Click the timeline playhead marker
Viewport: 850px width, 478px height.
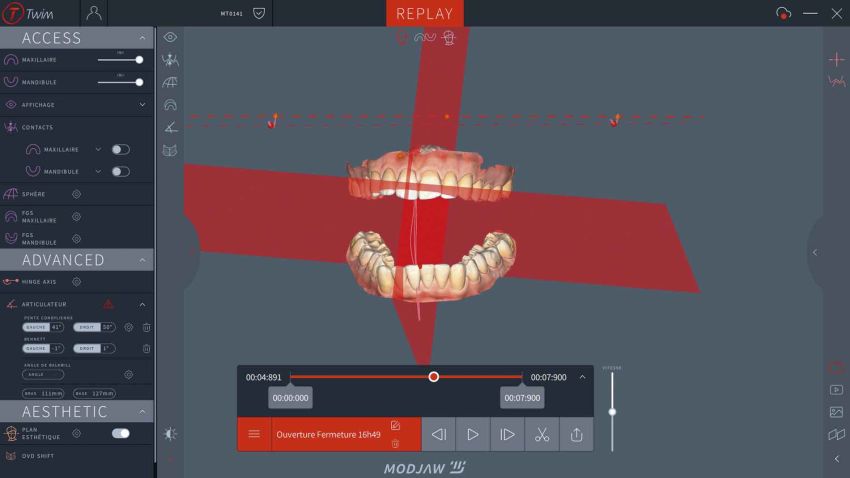click(x=433, y=377)
